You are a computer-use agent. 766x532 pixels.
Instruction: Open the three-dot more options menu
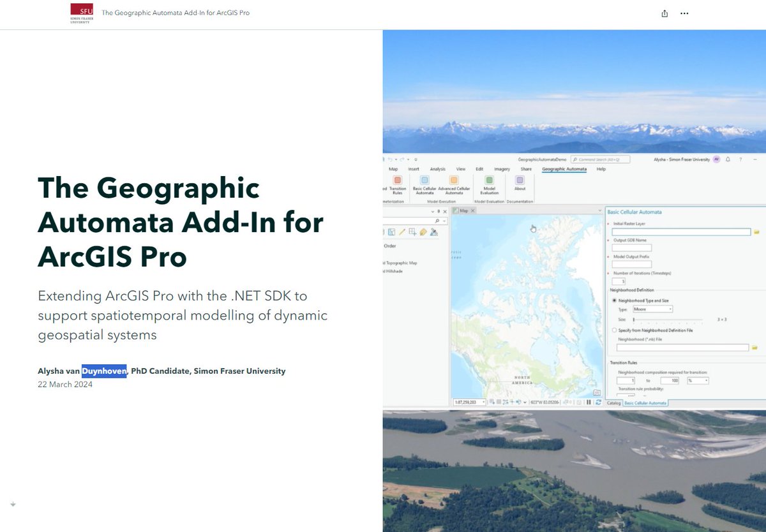[684, 13]
